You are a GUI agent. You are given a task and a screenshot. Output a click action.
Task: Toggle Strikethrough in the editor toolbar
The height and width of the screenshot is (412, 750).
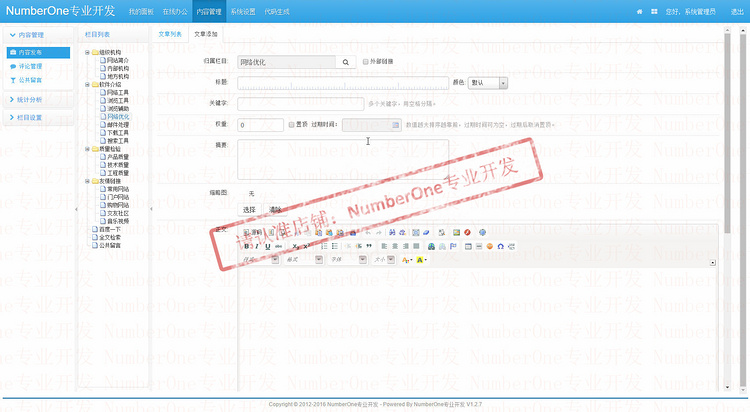coord(278,246)
